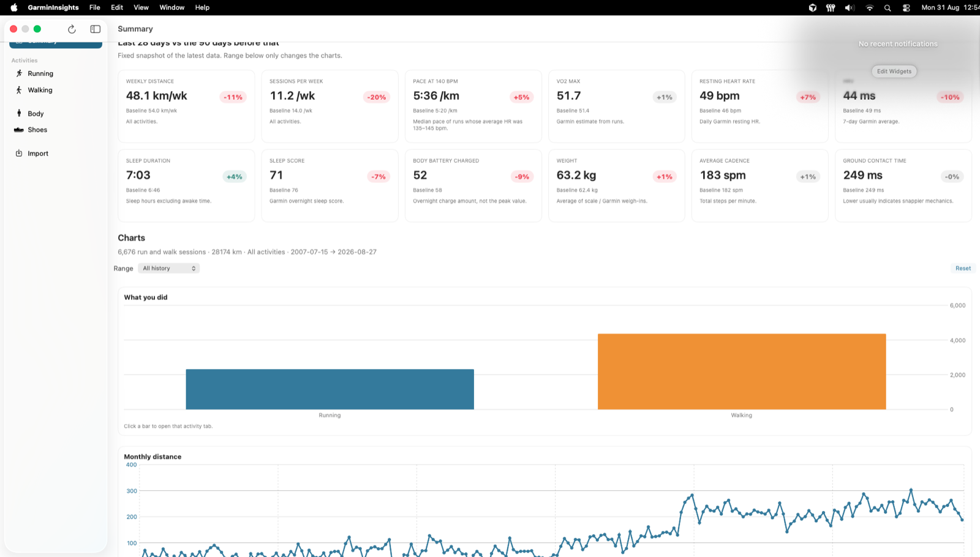
Task: Click the refresh arrow icon in toolbar
Action: pos(72,29)
